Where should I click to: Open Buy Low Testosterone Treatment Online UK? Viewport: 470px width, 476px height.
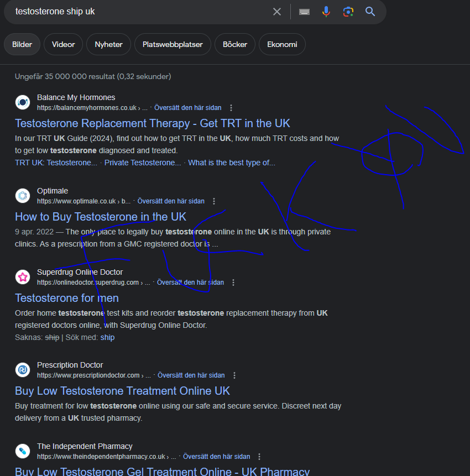click(122, 391)
